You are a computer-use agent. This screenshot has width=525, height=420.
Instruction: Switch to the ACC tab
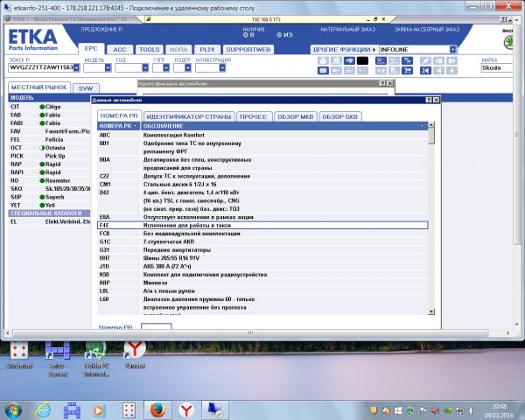click(x=120, y=50)
